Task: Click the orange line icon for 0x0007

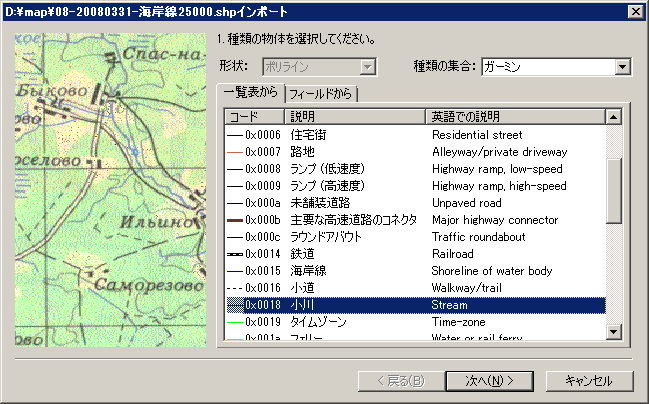Action: coord(235,152)
